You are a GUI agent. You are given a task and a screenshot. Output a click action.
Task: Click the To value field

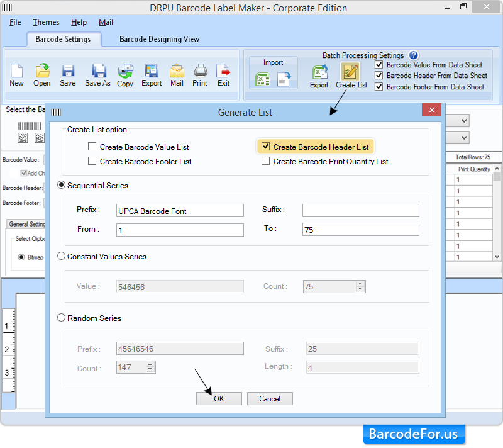[x=360, y=230]
